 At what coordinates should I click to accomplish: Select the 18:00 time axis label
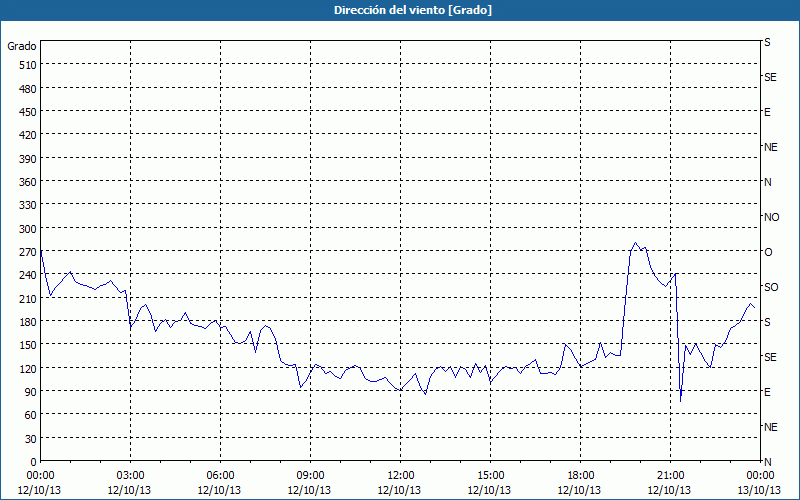click(x=581, y=476)
